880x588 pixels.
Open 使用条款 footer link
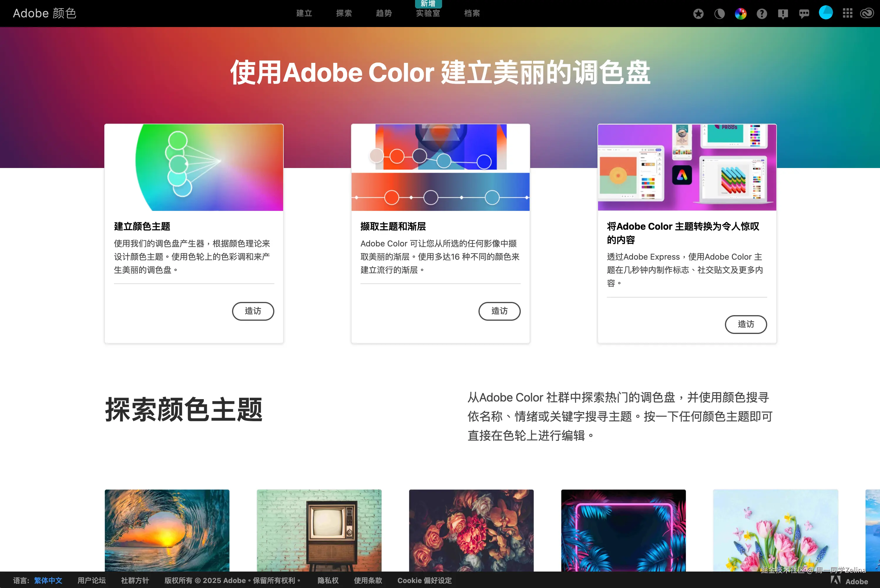pos(368,580)
